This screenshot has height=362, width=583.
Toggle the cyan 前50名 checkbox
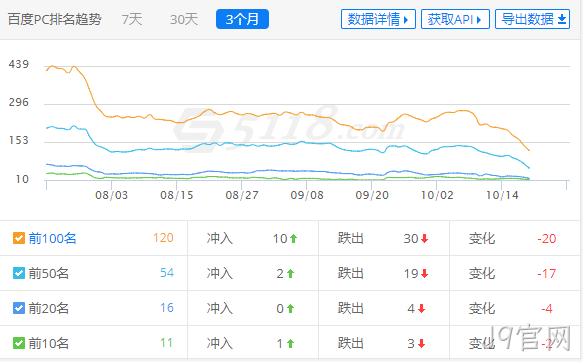click(19, 273)
